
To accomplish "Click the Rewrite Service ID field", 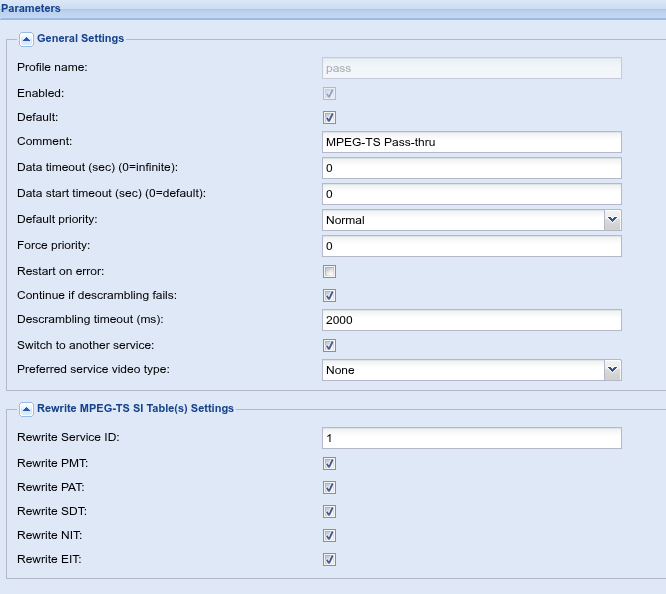I will pyautogui.click(x=472, y=438).
